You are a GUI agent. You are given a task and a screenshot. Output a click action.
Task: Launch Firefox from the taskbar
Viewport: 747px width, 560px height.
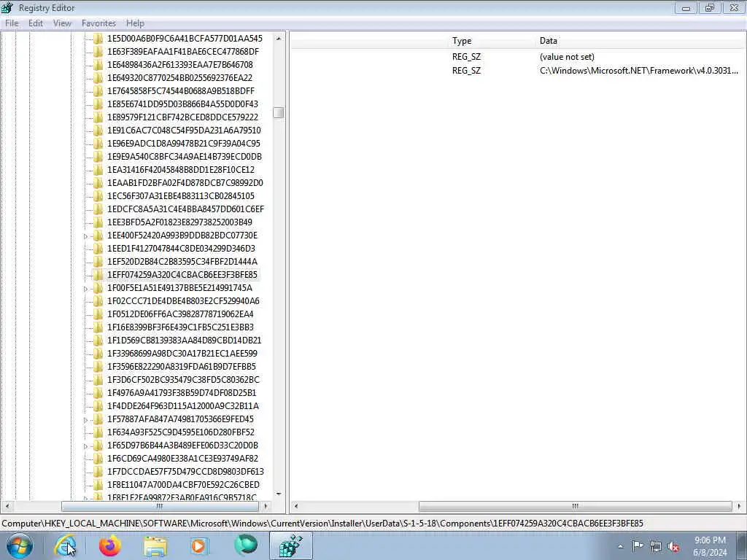click(110, 545)
